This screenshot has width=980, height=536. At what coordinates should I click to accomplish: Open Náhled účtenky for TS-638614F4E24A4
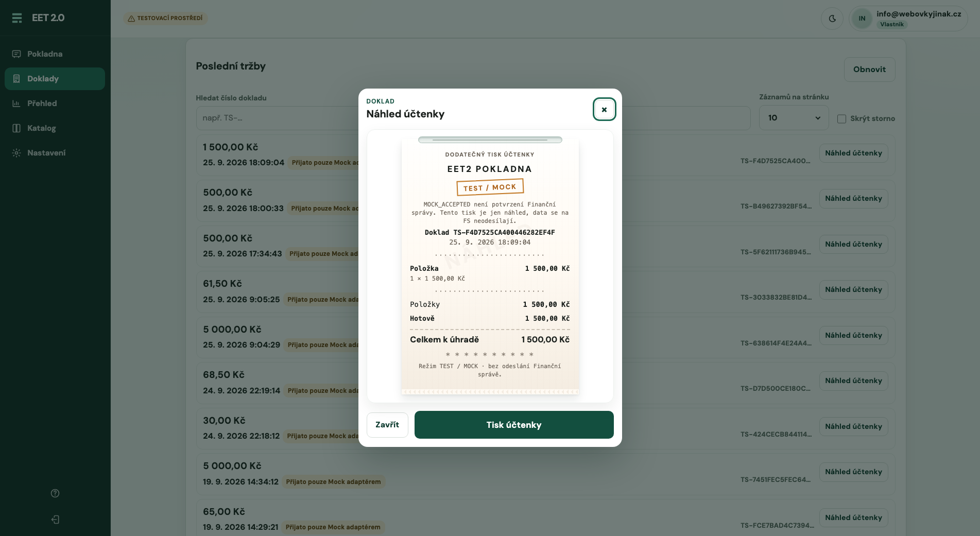pyautogui.click(x=853, y=335)
